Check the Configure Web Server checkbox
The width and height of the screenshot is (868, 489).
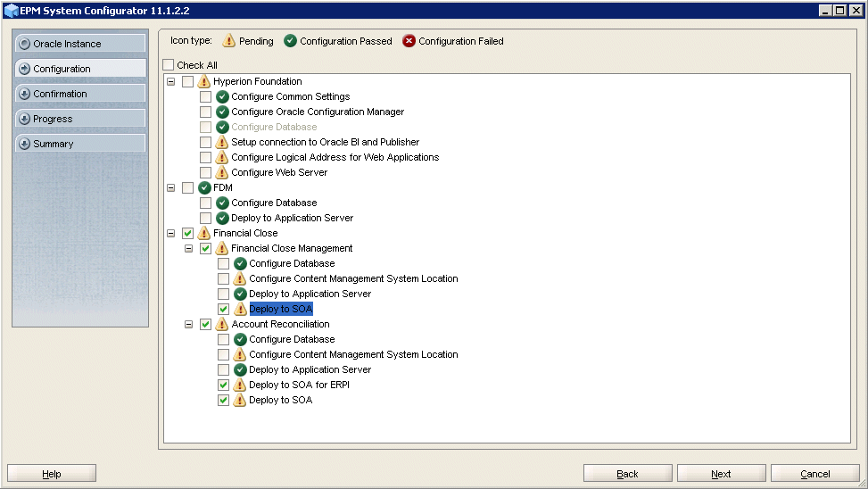pos(205,172)
